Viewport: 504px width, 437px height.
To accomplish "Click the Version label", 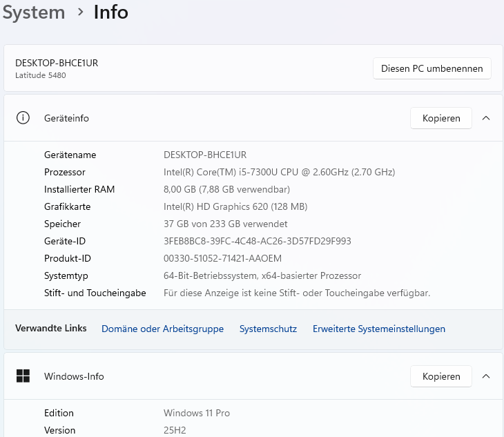I will tap(60, 430).
